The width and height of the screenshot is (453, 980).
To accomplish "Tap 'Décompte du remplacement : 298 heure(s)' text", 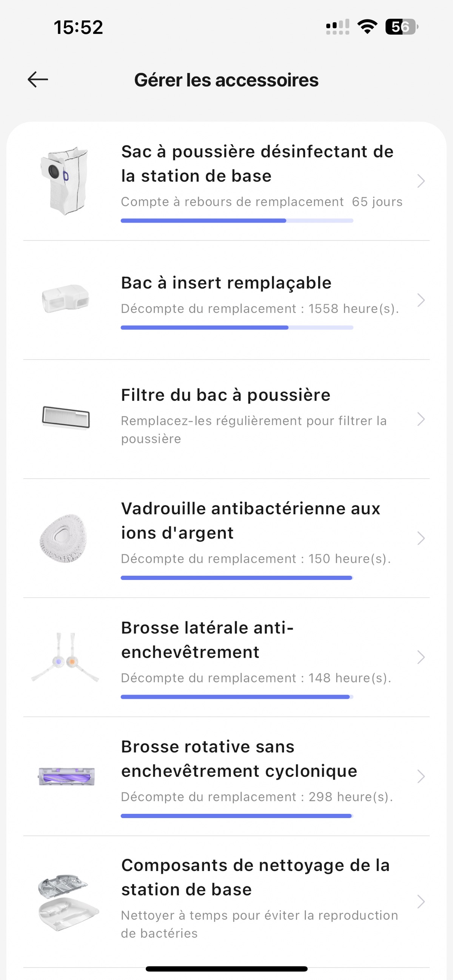I will [x=257, y=797].
